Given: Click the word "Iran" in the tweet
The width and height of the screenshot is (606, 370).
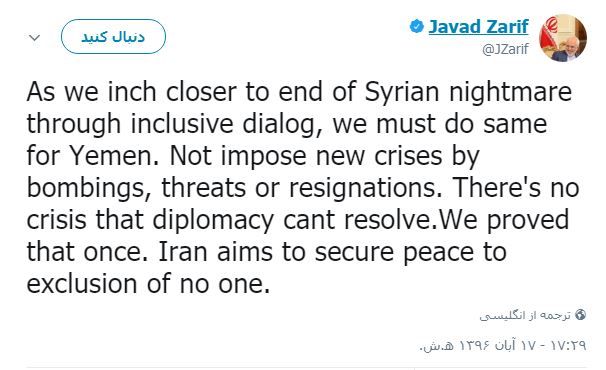Looking at the screenshot, I should click(x=183, y=252).
